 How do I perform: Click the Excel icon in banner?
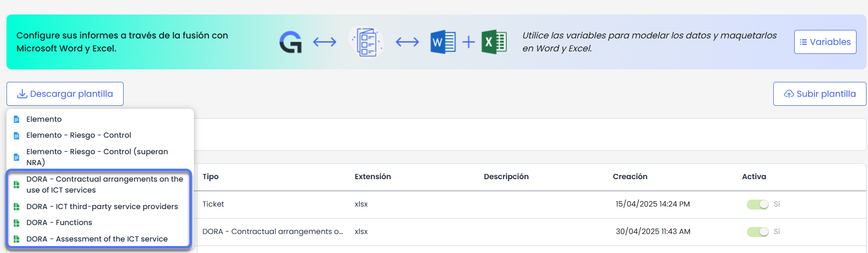(x=494, y=42)
